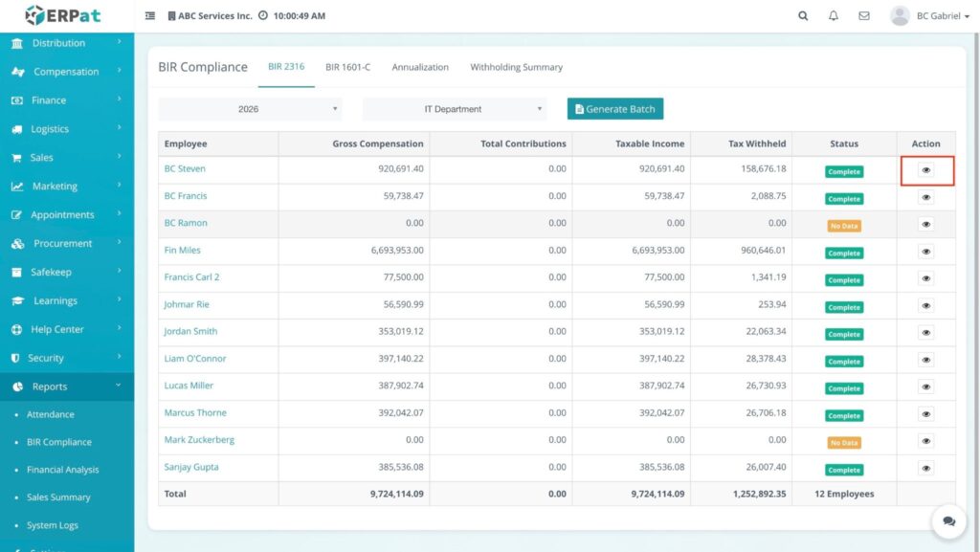Screen dimensions: 980x552
Task: Click the Sales cart icon in sidebar
Action: click(16, 158)
